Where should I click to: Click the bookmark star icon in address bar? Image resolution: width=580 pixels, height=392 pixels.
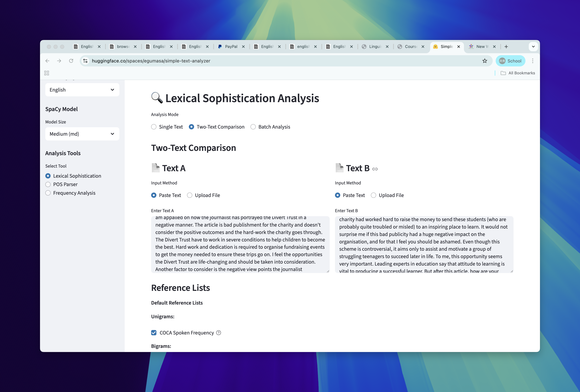484,61
